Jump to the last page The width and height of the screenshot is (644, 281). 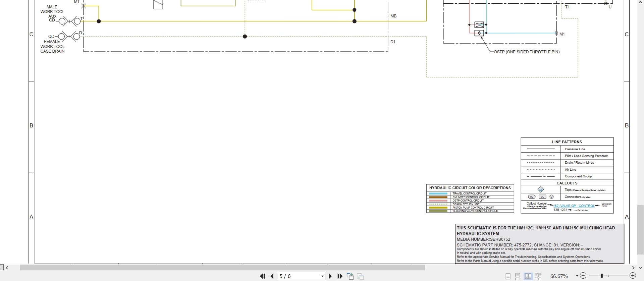[x=340, y=276]
